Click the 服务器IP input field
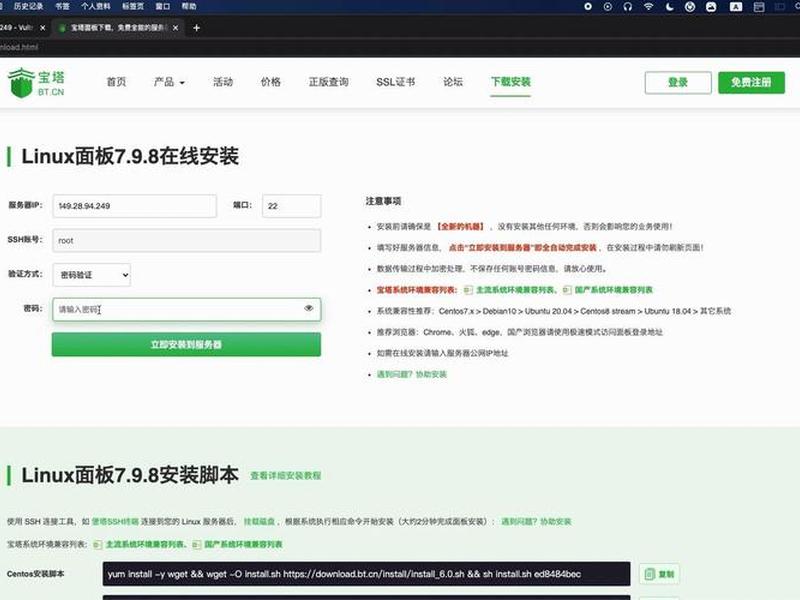 [x=135, y=206]
